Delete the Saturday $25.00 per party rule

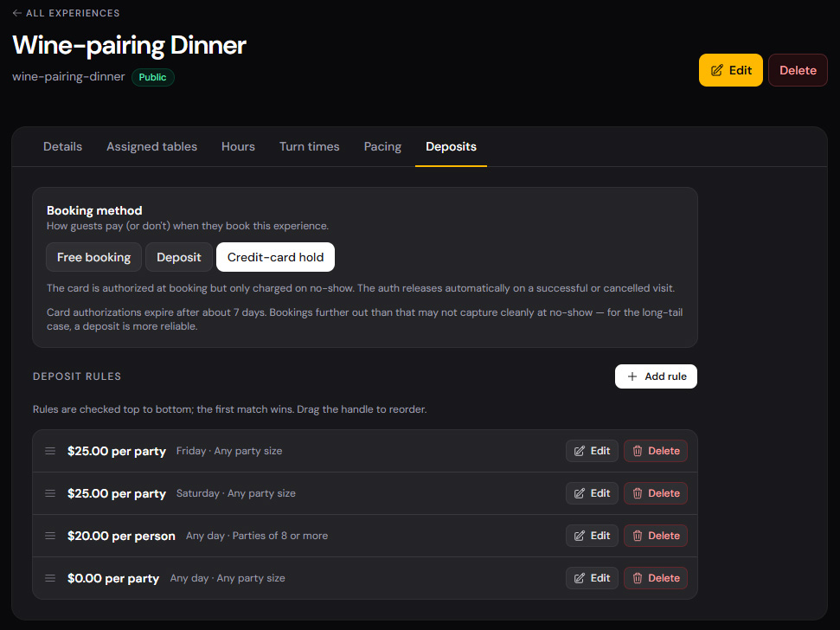[656, 493]
